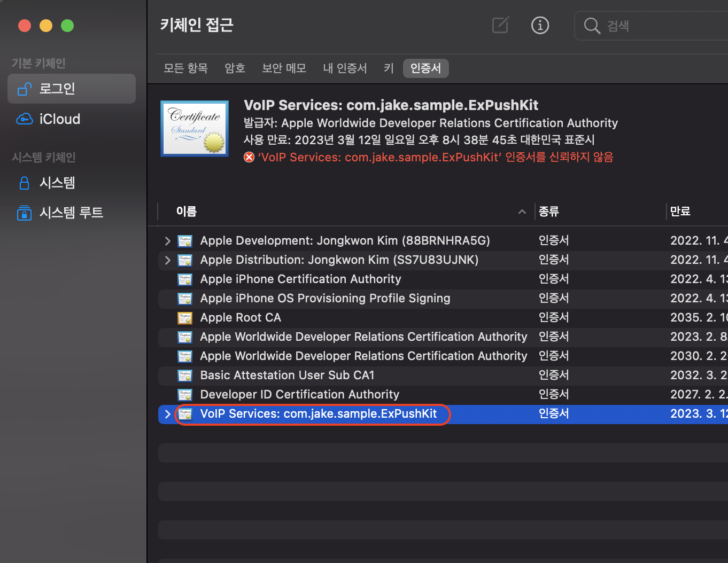The image size is (728, 563).
Task: Open the info button in toolbar
Action: (540, 25)
